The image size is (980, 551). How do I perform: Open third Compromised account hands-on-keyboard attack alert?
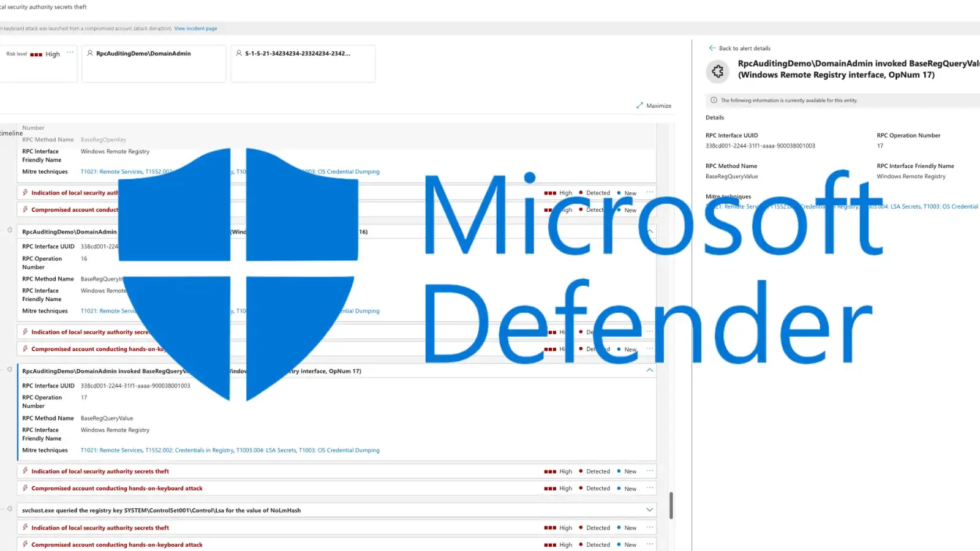[x=117, y=489]
